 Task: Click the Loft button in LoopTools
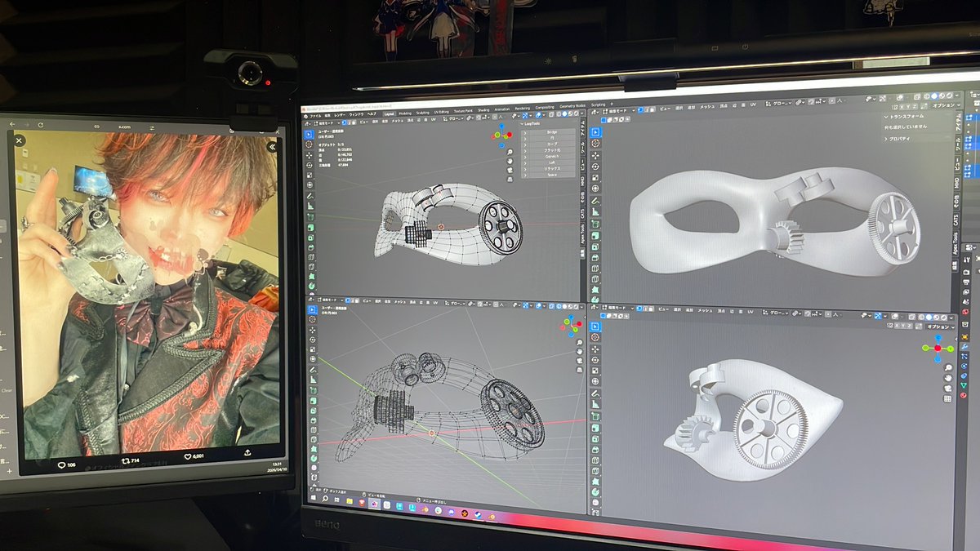(552, 162)
